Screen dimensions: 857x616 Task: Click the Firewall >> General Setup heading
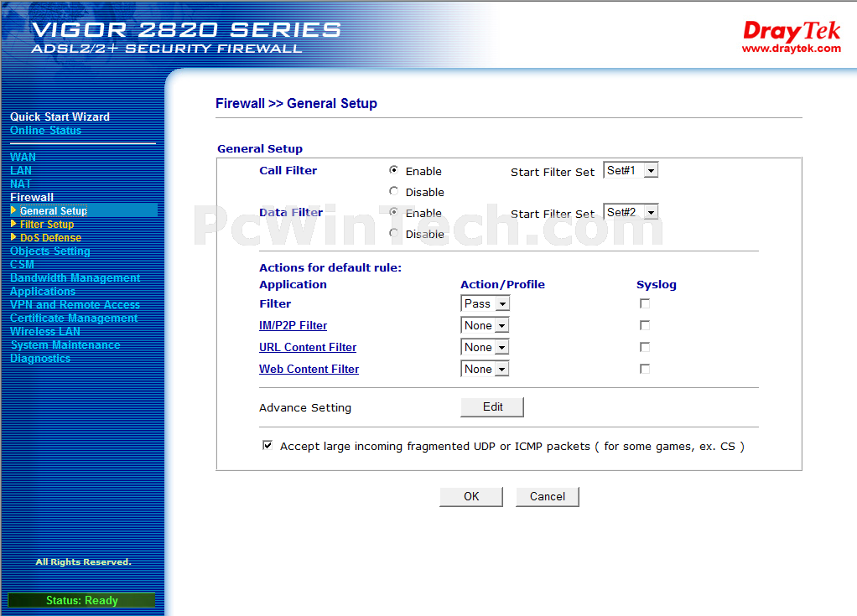tap(296, 103)
